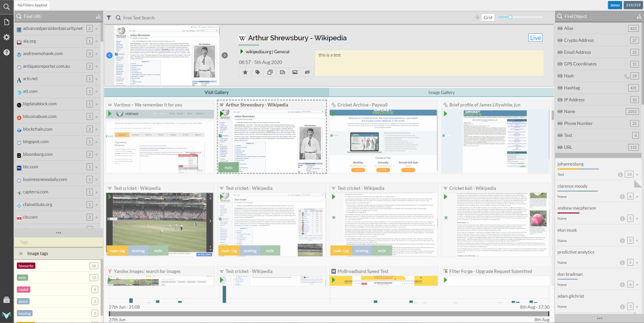This screenshot has width=644, height=323.
Task: Toggle the dot next to blockchain.com
Action: coord(97,129)
